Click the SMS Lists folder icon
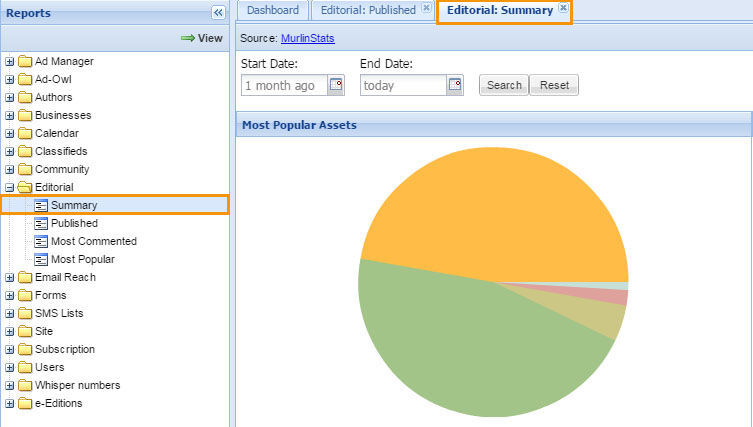The width and height of the screenshot is (753, 427). point(25,314)
